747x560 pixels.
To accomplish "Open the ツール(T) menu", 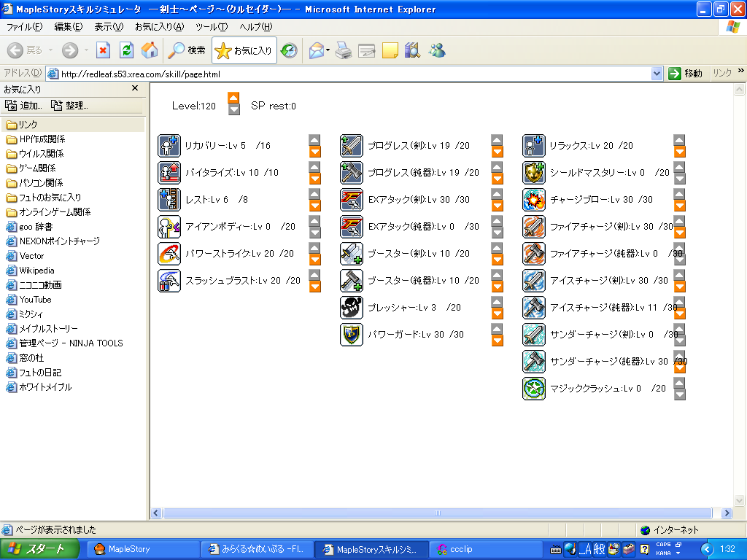I will (x=212, y=27).
